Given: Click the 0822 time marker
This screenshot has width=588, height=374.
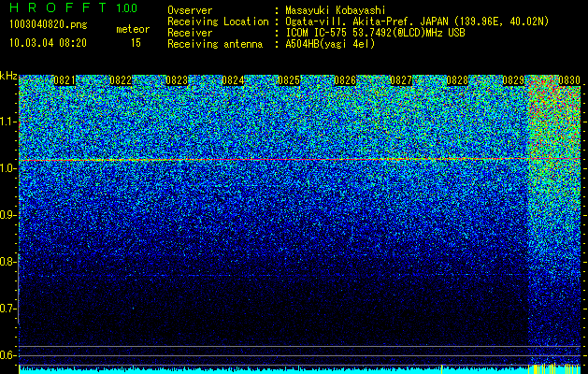Looking at the screenshot, I should pos(121,80).
